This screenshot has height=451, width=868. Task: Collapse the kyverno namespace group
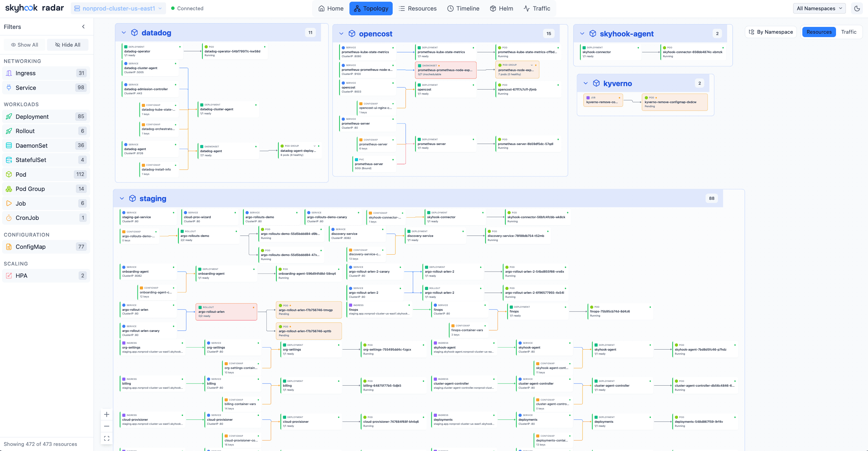(x=586, y=83)
